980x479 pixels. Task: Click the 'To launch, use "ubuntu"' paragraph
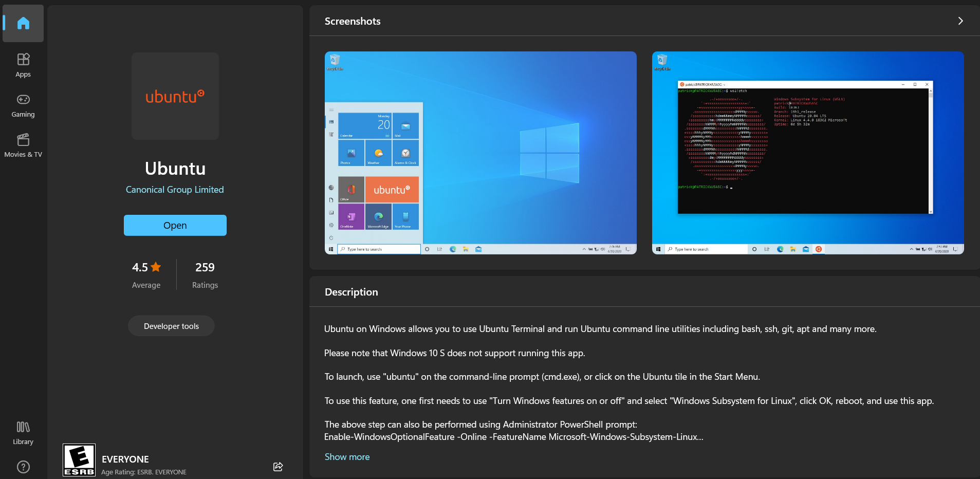(542, 377)
